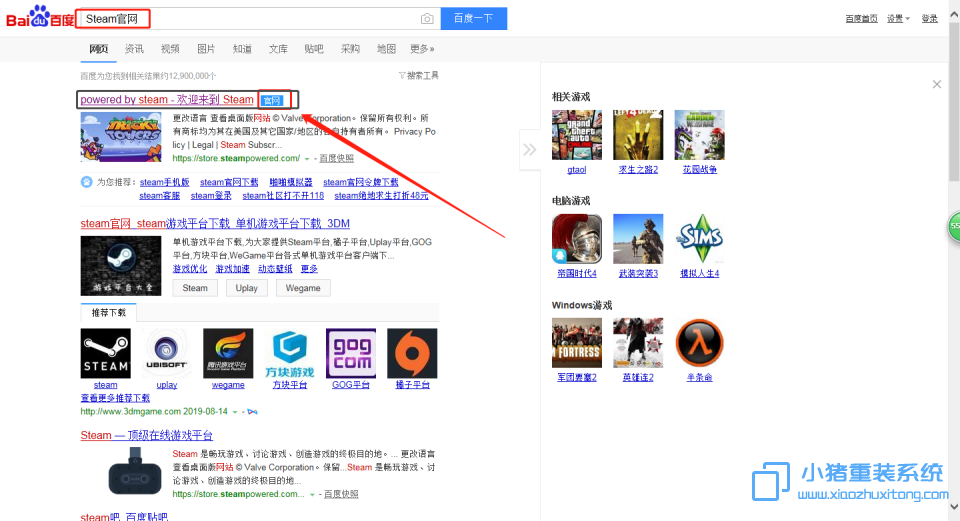Click the 方块游戏 platform icon
Screen dimensions: 960x521
pyautogui.click(x=290, y=353)
